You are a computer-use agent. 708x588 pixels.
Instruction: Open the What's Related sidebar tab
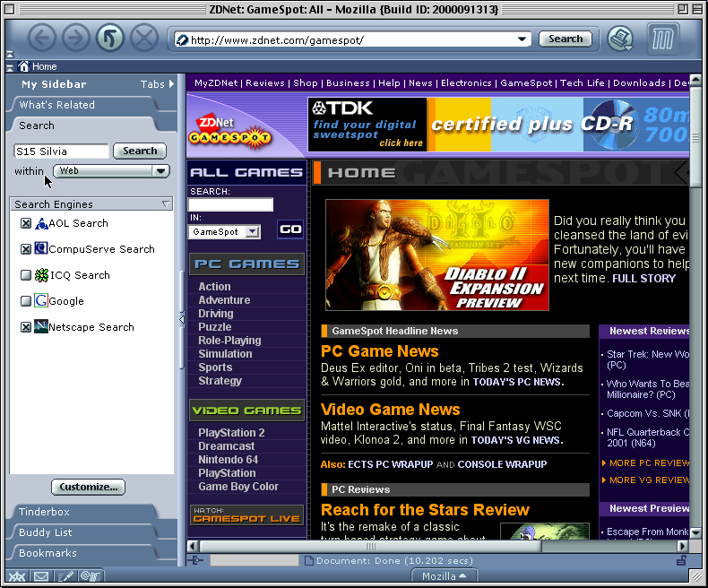[84, 105]
